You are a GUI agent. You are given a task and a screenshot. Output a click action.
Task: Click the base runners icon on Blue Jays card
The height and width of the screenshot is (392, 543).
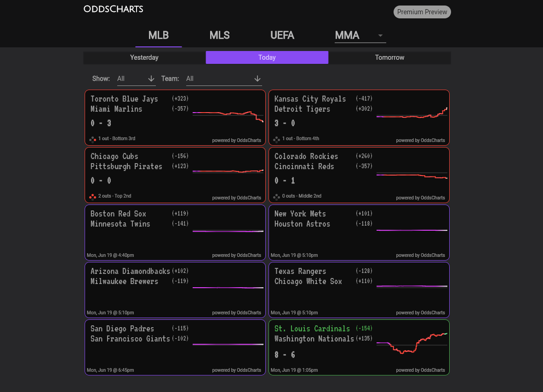tap(92, 138)
